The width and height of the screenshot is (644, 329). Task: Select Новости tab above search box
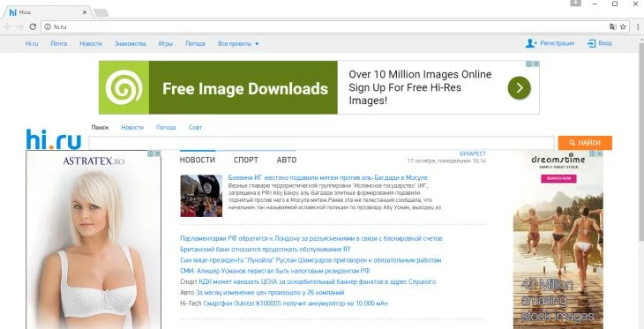point(132,127)
